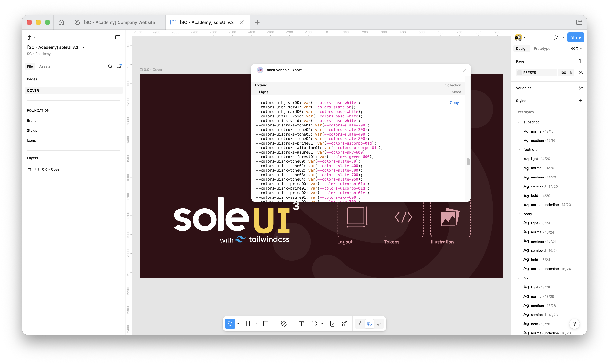This screenshot has height=364, width=609.
Task: Open the Actions/resources panel
Action: click(x=344, y=324)
